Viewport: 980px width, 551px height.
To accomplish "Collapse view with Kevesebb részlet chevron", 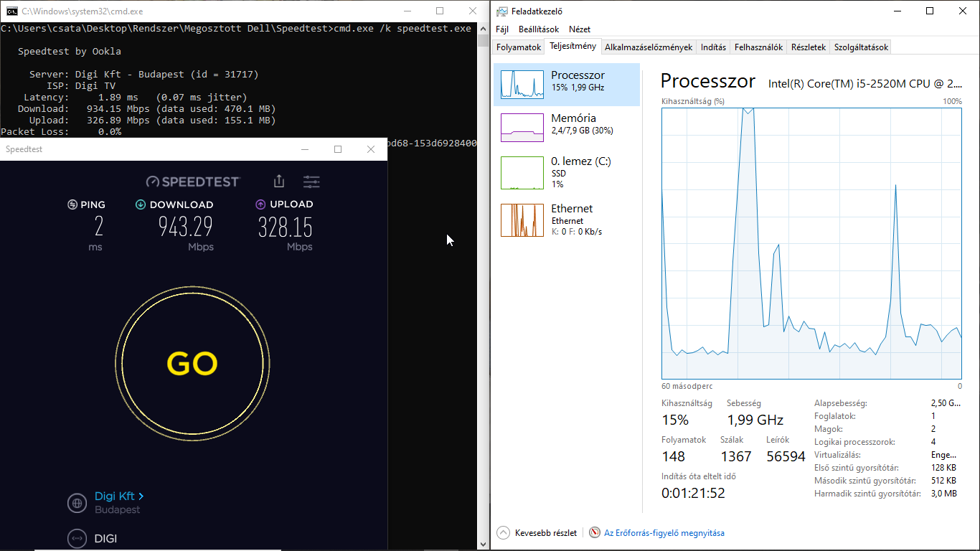I will tap(503, 533).
